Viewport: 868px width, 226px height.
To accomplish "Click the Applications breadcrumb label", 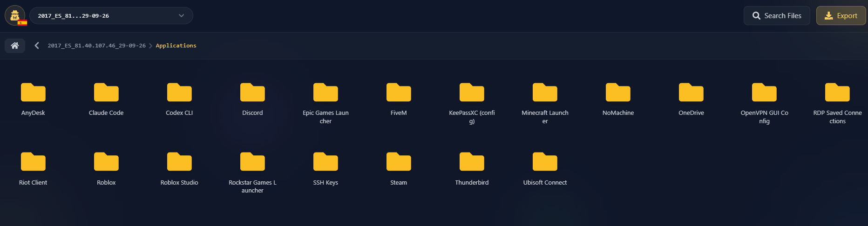I will point(176,46).
